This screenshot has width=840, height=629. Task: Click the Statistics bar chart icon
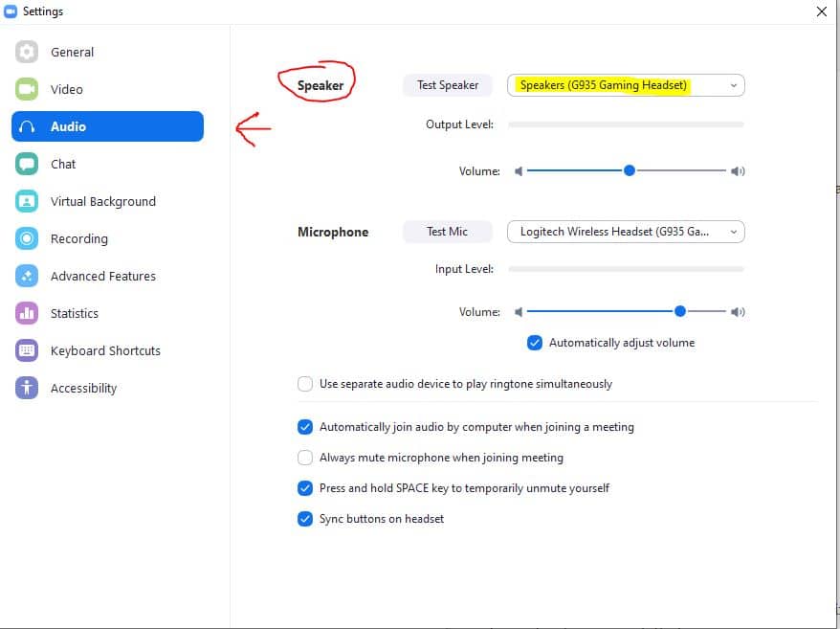point(27,313)
